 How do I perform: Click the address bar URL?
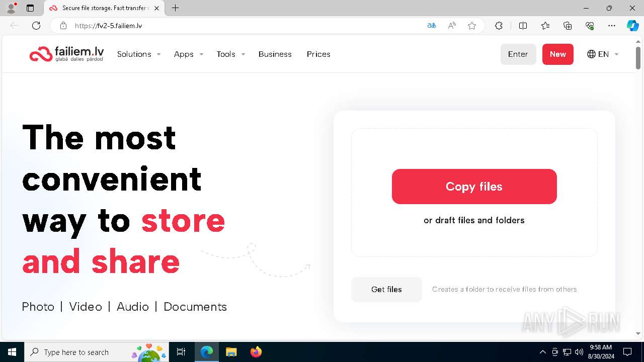pyautogui.click(x=109, y=26)
